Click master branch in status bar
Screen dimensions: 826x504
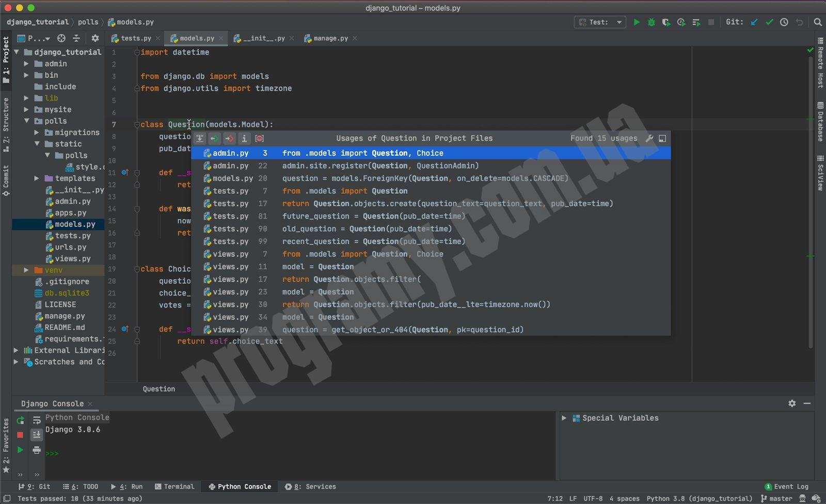point(776,498)
